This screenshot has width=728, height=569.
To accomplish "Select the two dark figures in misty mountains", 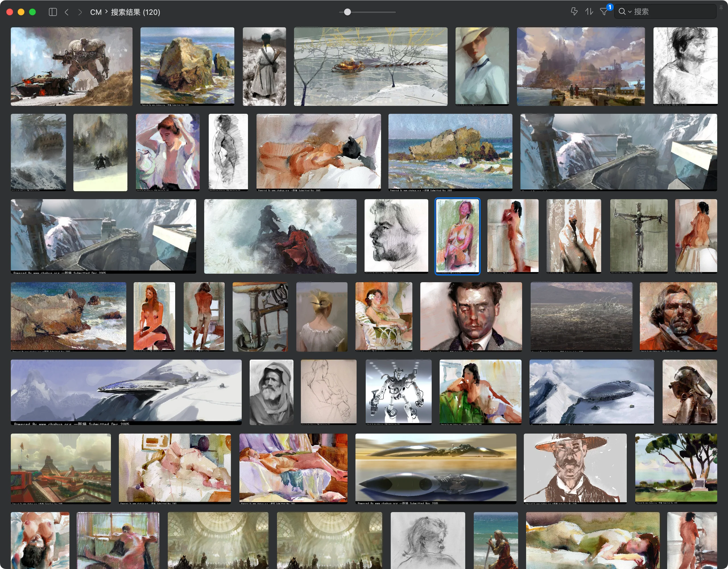I will tap(100, 152).
